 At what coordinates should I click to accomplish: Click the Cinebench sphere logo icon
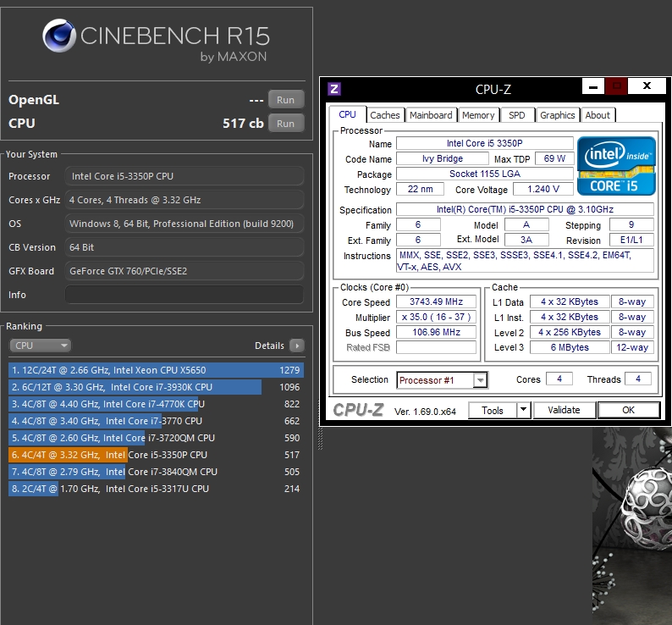point(58,37)
